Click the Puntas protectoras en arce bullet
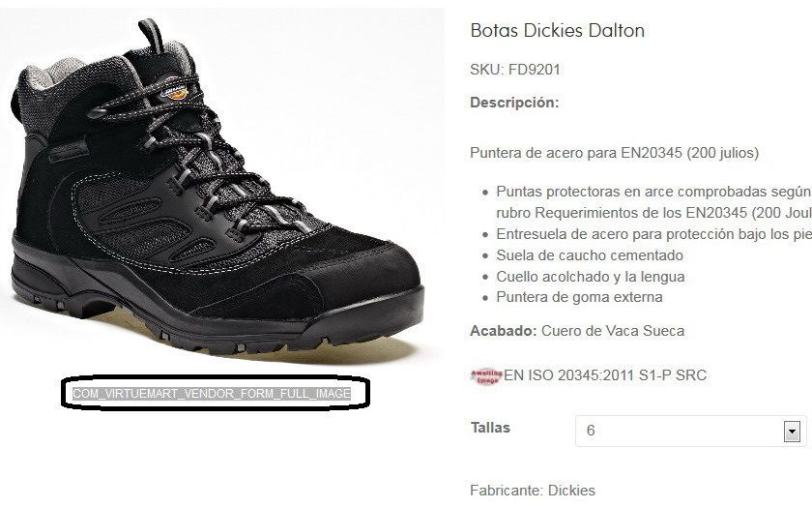 653,202
